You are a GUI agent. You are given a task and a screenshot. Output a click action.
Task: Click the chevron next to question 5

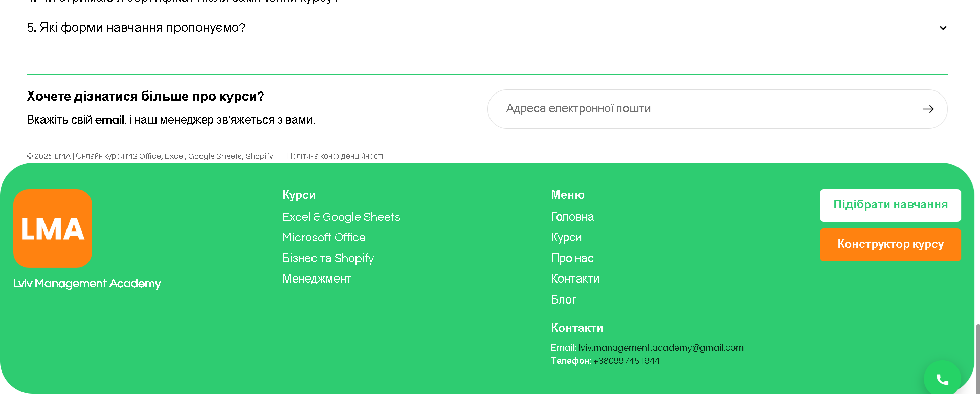(x=943, y=28)
